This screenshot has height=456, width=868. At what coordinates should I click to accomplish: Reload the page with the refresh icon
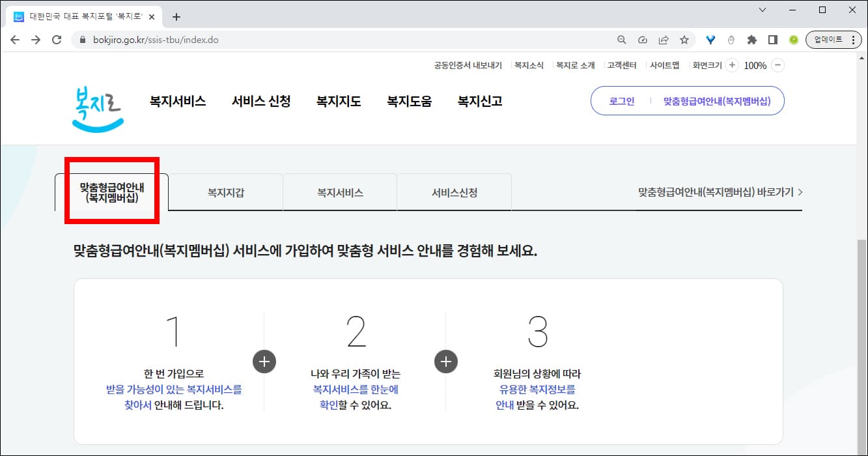(x=57, y=39)
